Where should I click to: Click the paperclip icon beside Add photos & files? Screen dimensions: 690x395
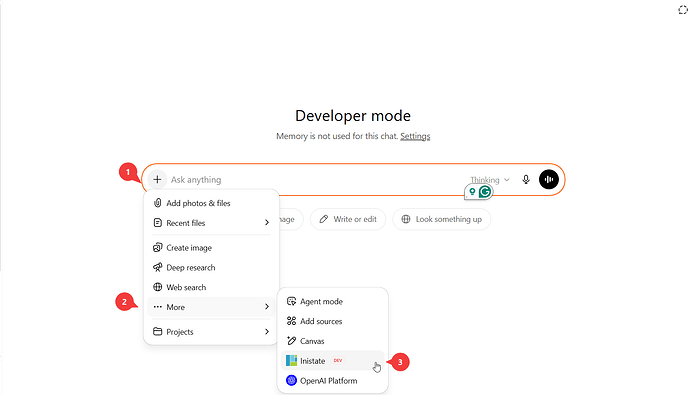[x=158, y=203]
